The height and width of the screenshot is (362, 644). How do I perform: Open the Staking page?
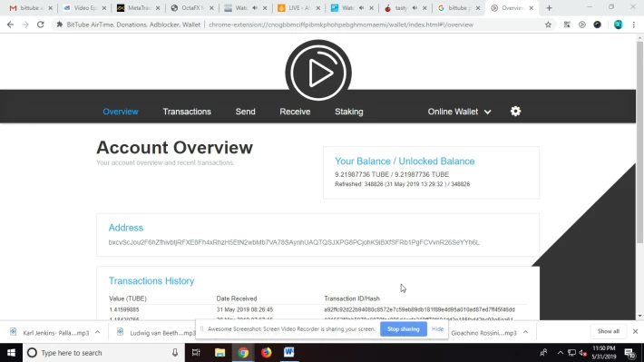tap(348, 112)
